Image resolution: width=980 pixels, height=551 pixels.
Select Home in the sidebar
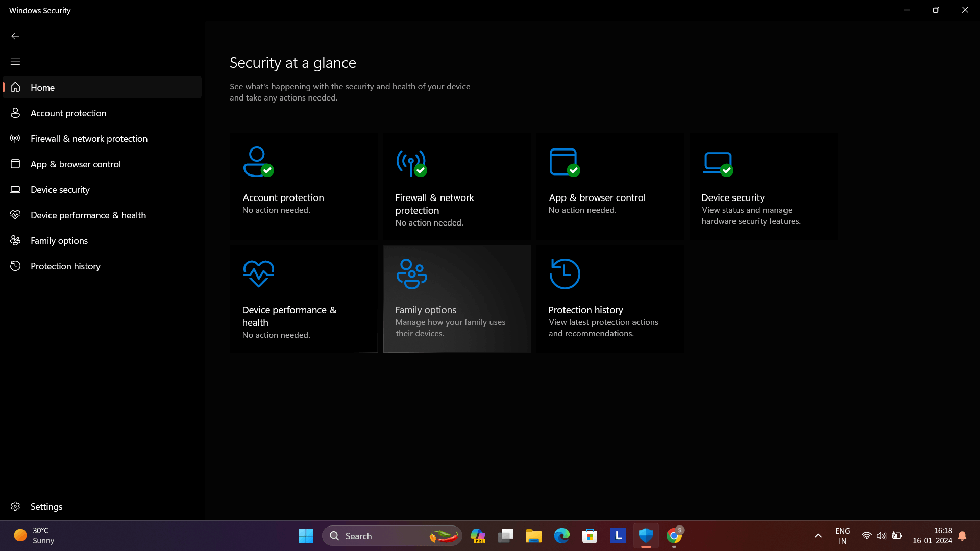click(x=43, y=87)
